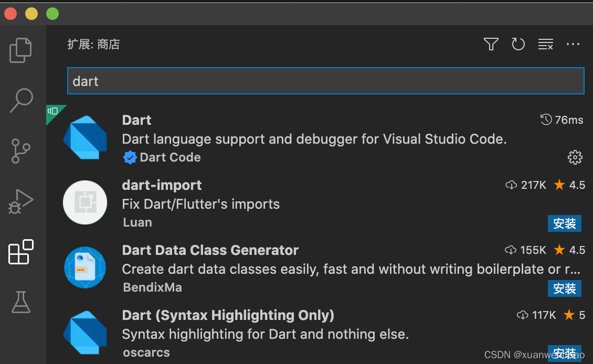Open the more actions ellipsis menu

coord(573,45)
